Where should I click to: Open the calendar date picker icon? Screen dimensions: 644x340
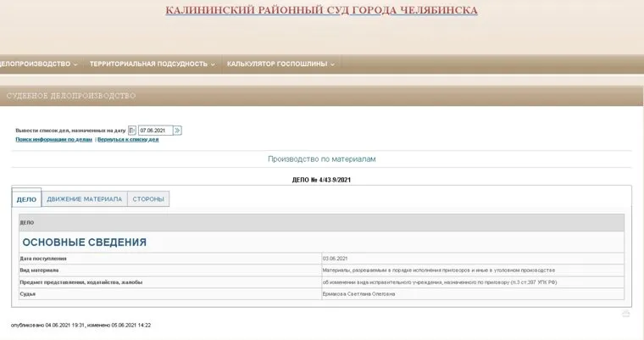click(132, 131)
